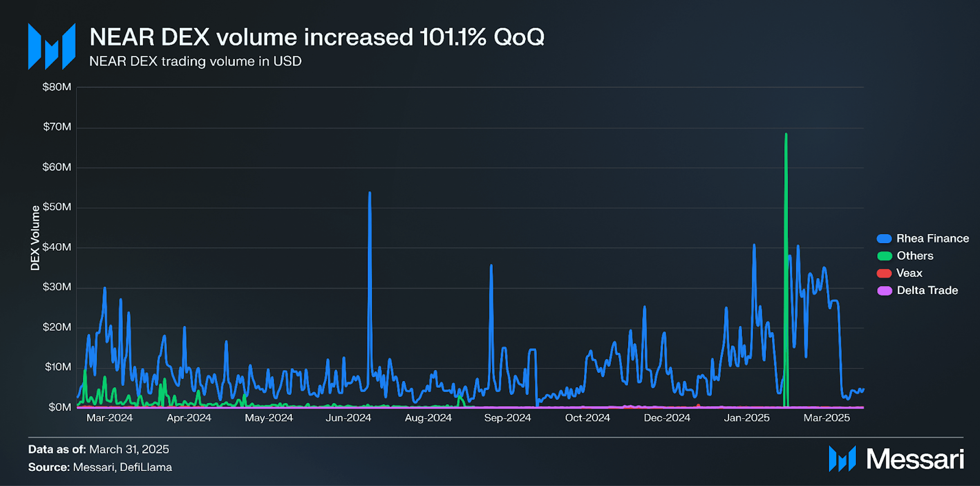Image resolution: width=980 pixels, height=486 pixels.
Task: Click the $0M y-axis label
Action: click(x=59, y=407)
